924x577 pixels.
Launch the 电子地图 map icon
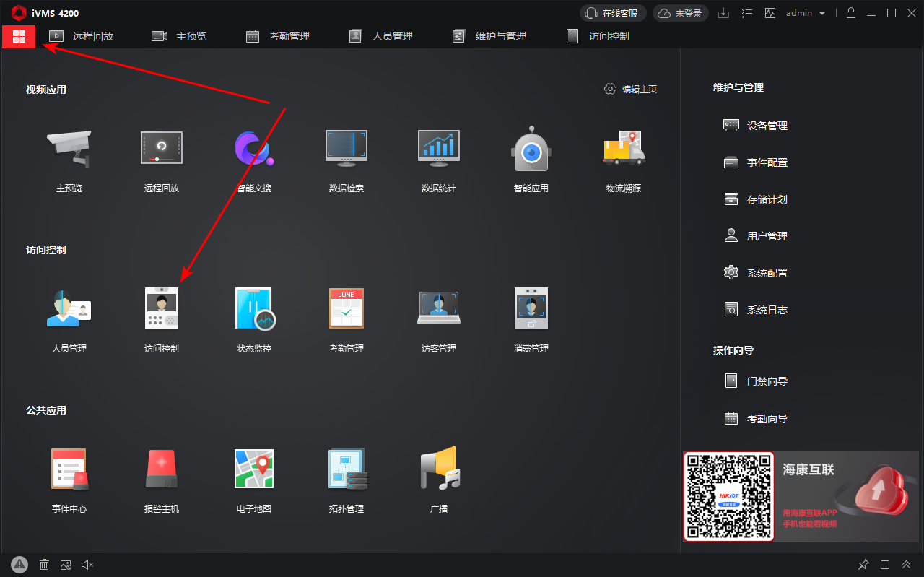coord(254,469)
